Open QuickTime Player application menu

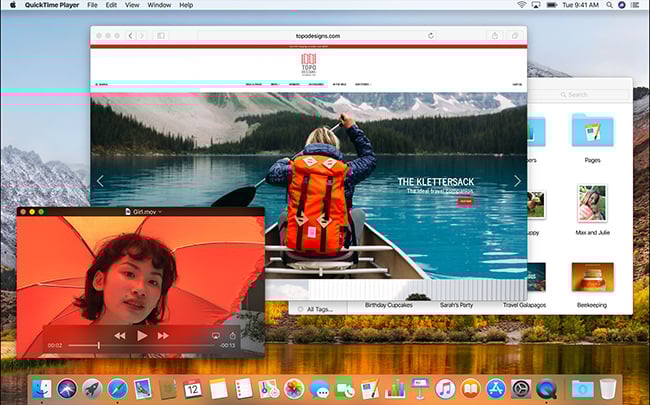click(52, 5)
